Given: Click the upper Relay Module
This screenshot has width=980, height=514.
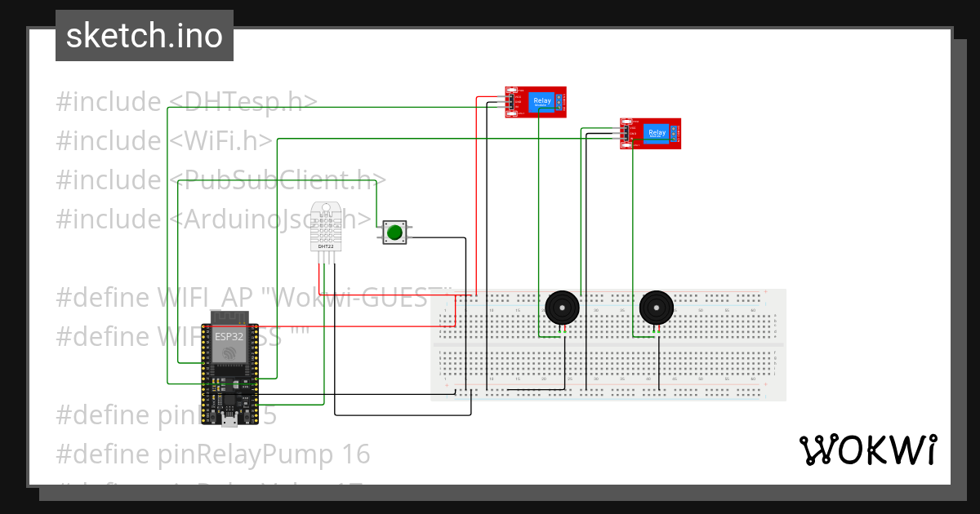Looking at the screenshot, I should 535,101.
